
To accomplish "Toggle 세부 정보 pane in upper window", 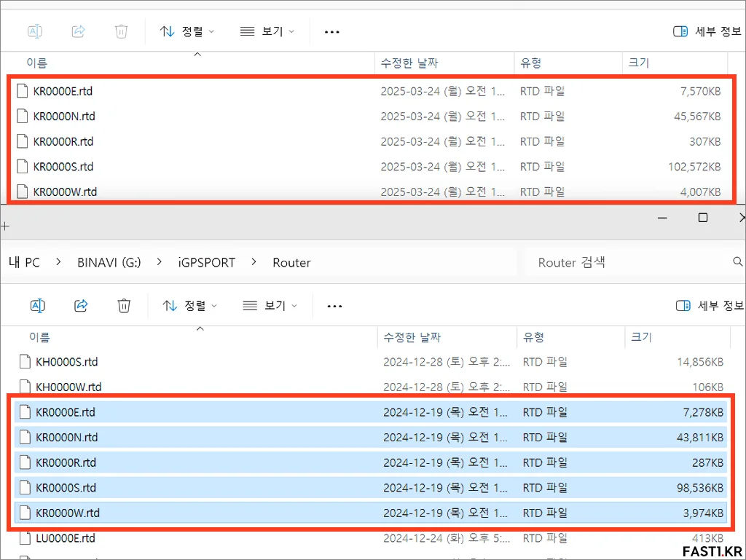I will 707,31.
